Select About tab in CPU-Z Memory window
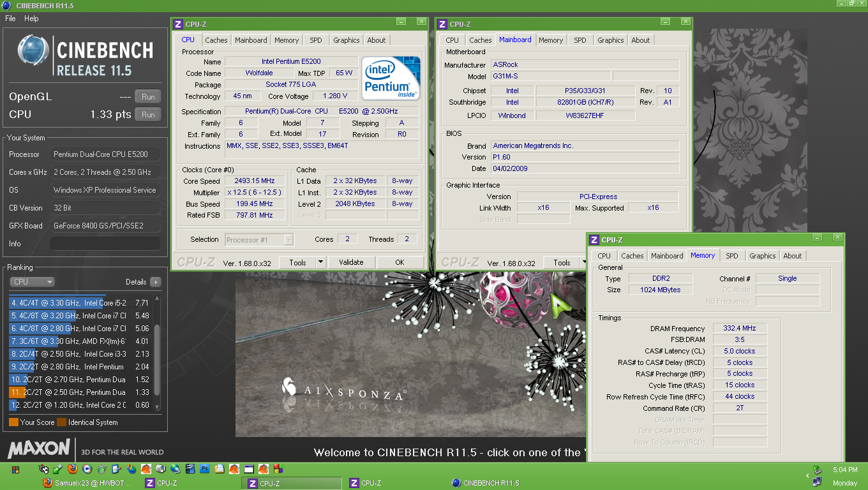Image resolution: width=868 pixels, height=490 pixels. 793,256
